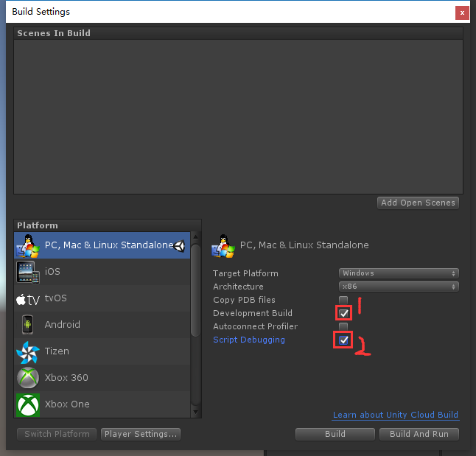Choose the Android platform label
476x456 pixels.
pos(62,325)
